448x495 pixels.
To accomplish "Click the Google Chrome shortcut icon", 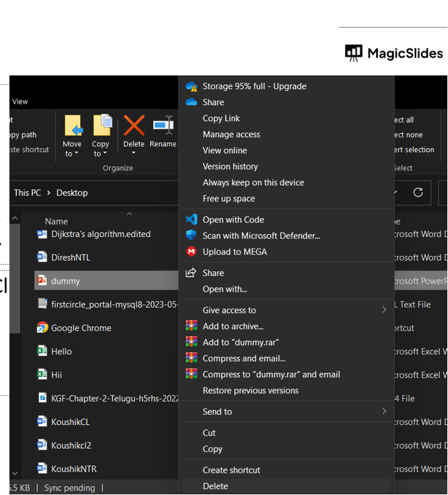I will pyautogui.click(x=42, y=328).
